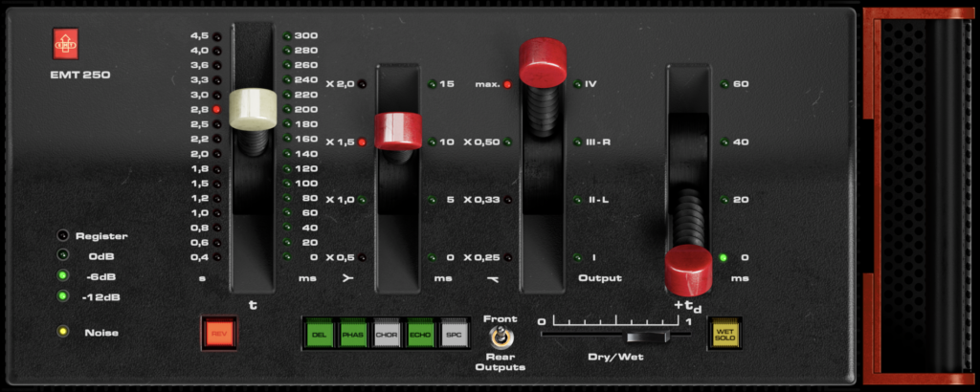980x392 pixels.
Task: Click the LED beside X 0,33
Action: pyautogui.click(x=507, y=200)
